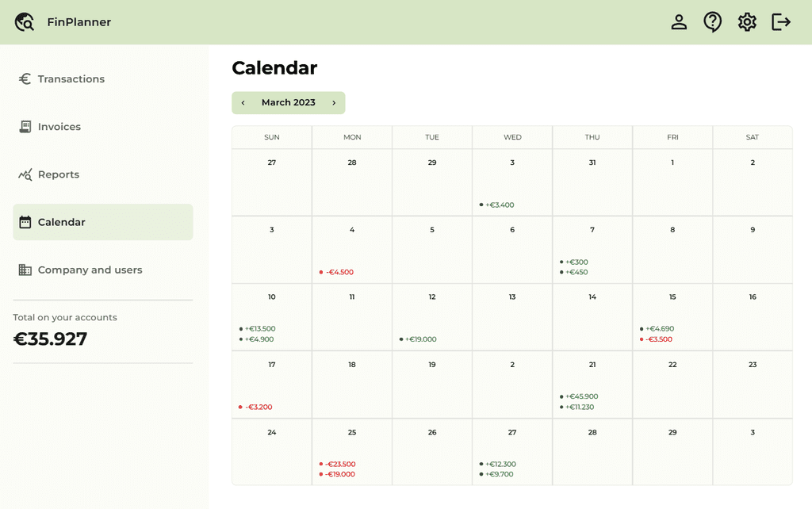Click the FinPlanner globe logo icon
Screen dimensions: 812x509
(25, 21)
